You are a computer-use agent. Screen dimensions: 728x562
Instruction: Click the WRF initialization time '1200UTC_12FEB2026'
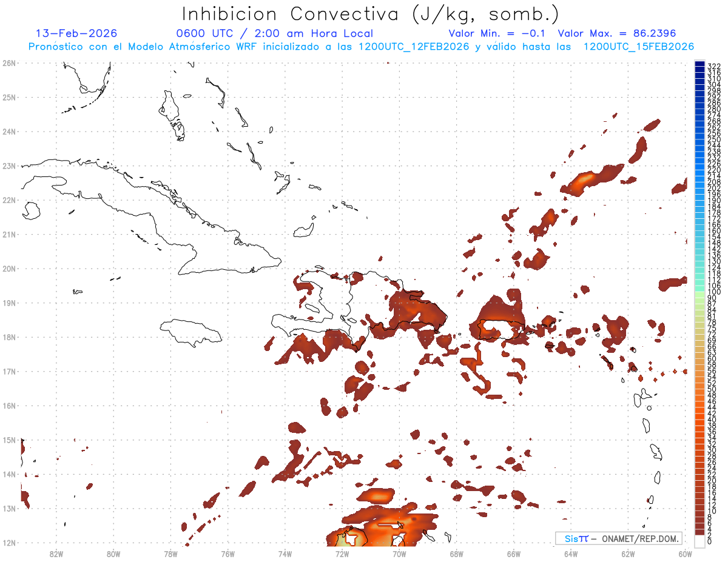point(414,47)
